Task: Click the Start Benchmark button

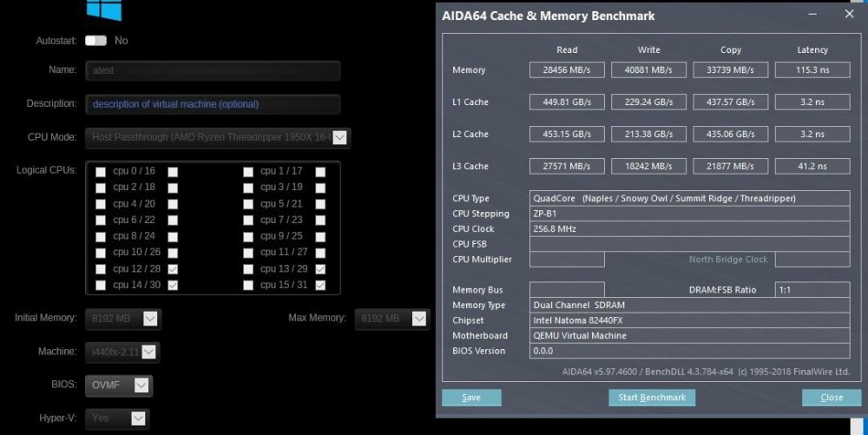Action: point(652,398)
